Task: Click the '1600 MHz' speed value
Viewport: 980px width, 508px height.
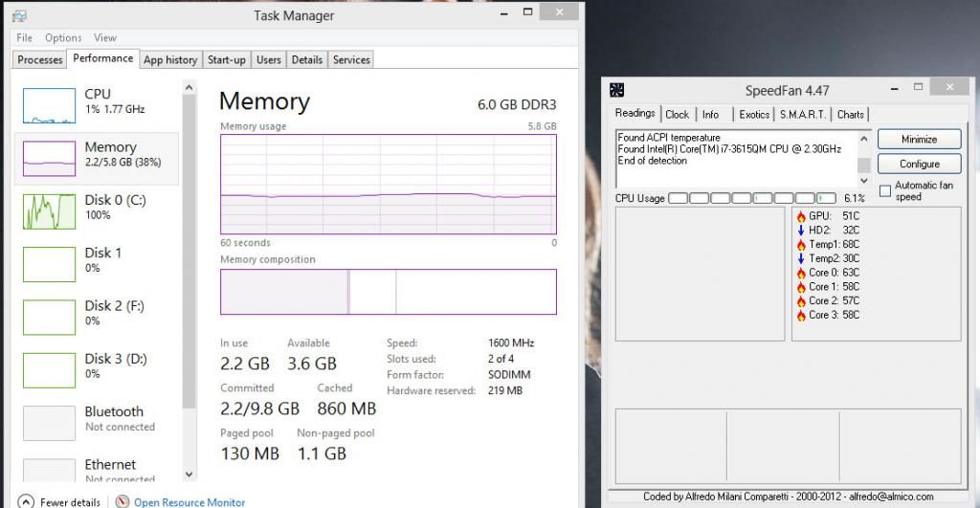Action: [x=511, y=343]
